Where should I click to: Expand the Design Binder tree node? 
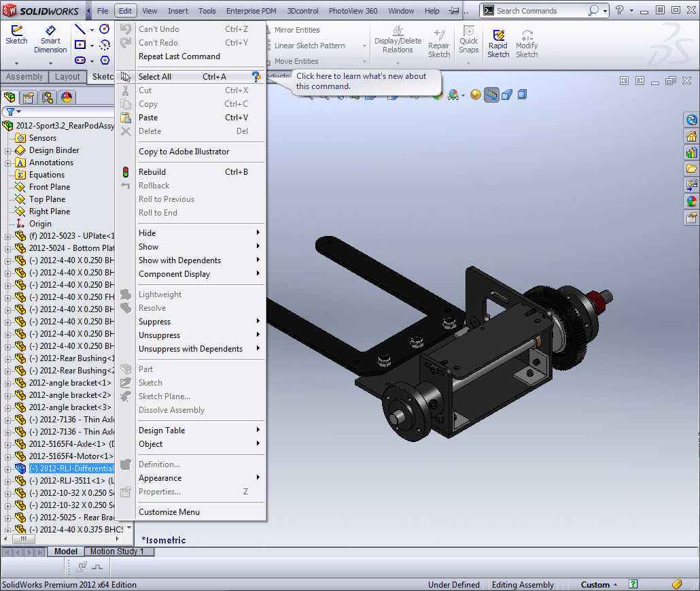tap(8, 150)
